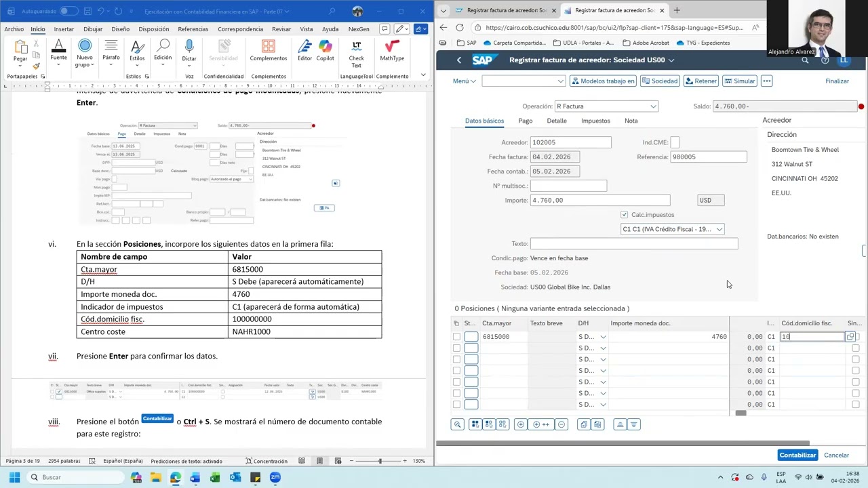The image size is (868, 488).
Task: Open Dictar voice tool in Word
Action: (x=189, y=51)
